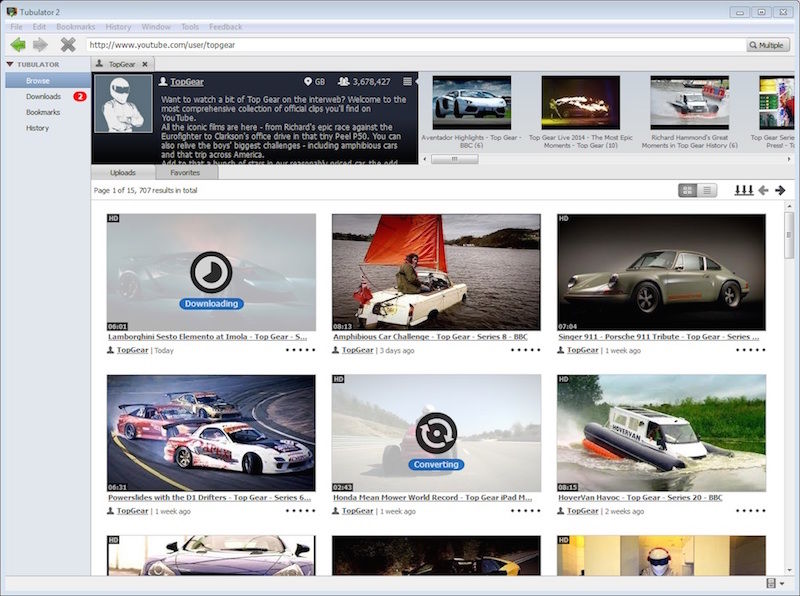
Task: Go to previous results page
Action: click(x=763, y=190)
